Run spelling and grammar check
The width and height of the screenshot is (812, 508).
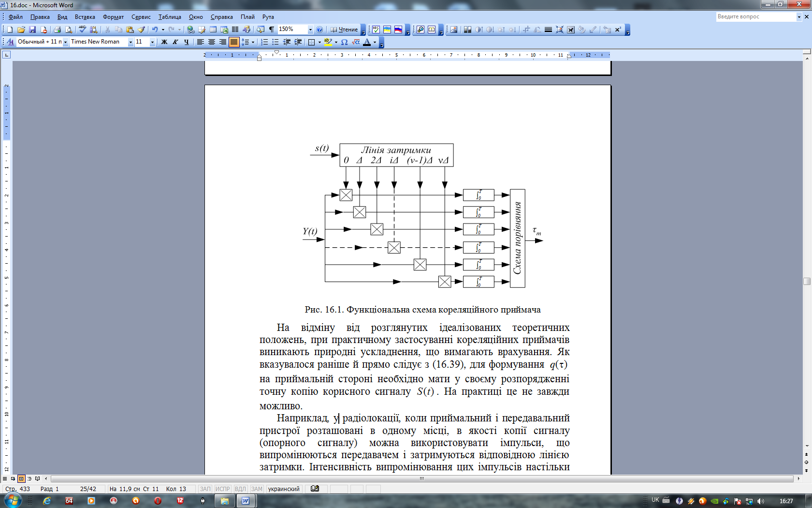83,30
